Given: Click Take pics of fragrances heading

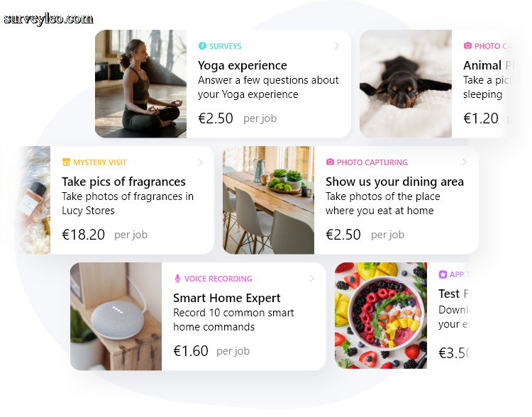Looking at the screenshot, I should point(123,182).
